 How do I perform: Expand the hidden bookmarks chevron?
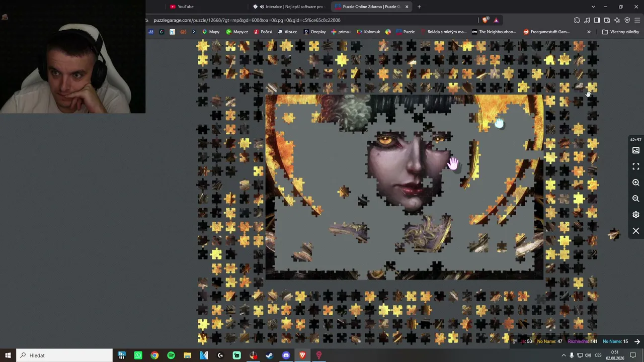pos(589,32)
